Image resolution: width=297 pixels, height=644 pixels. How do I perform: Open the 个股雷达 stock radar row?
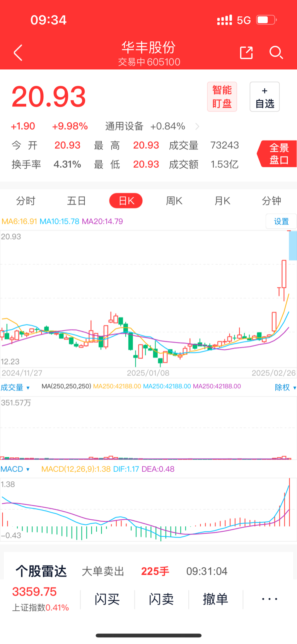(x=148, y=571)
